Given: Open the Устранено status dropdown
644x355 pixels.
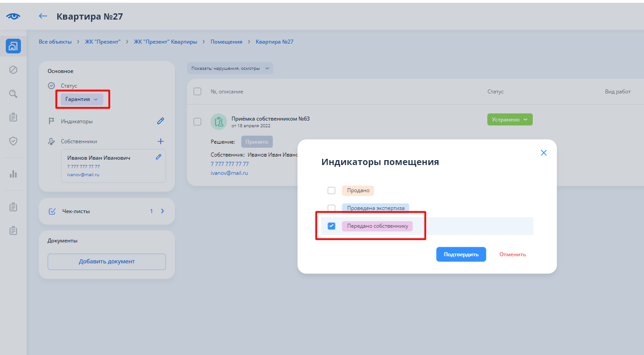Looking at the screenshot, I should pyautogui.click(x=510, y=120).
